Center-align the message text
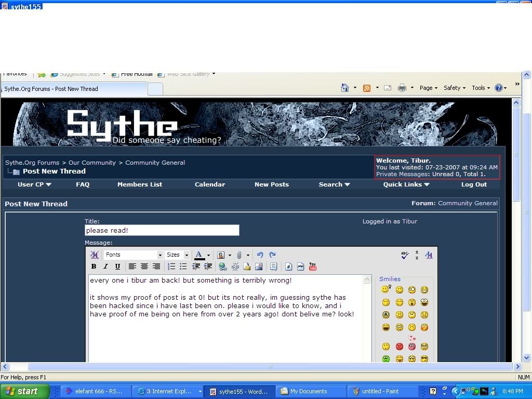 [144, 267]
